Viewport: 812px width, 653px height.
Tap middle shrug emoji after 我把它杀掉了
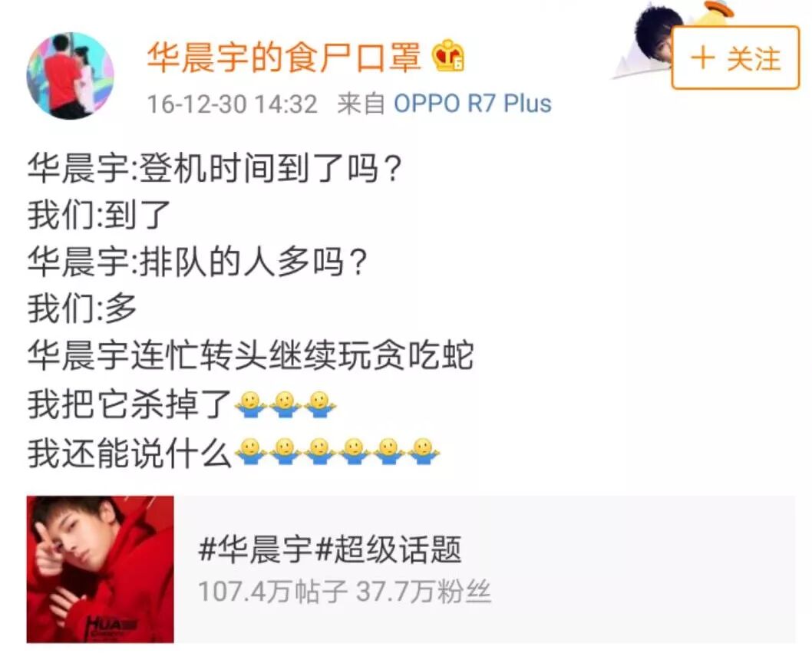[286, 404]
